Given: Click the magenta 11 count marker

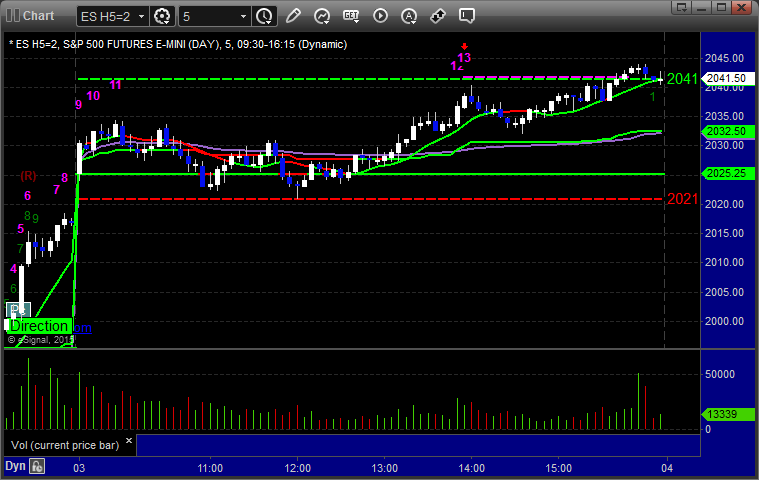Looking at the screenshot, I should point(115,85).
